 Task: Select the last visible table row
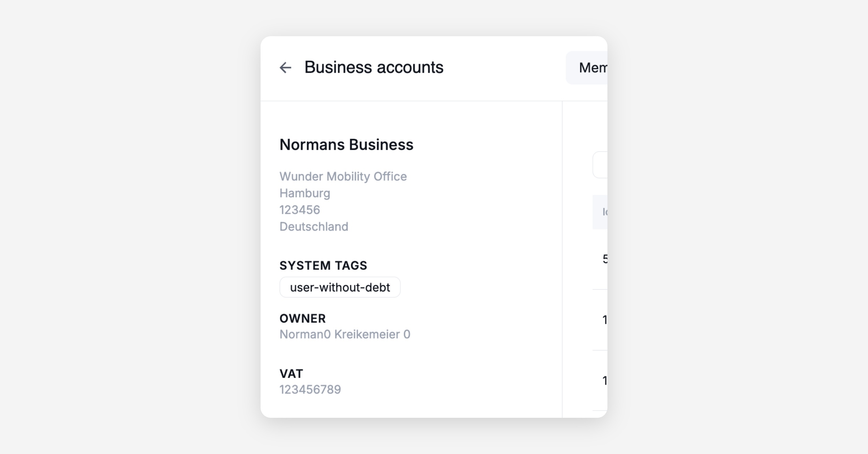click(x=603, y=381)
